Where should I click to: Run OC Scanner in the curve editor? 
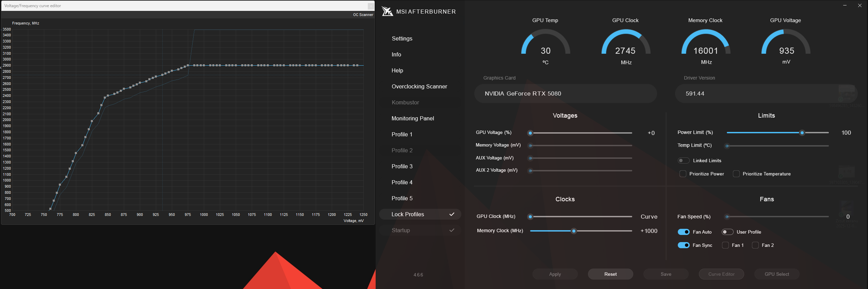tap(363, 15)
